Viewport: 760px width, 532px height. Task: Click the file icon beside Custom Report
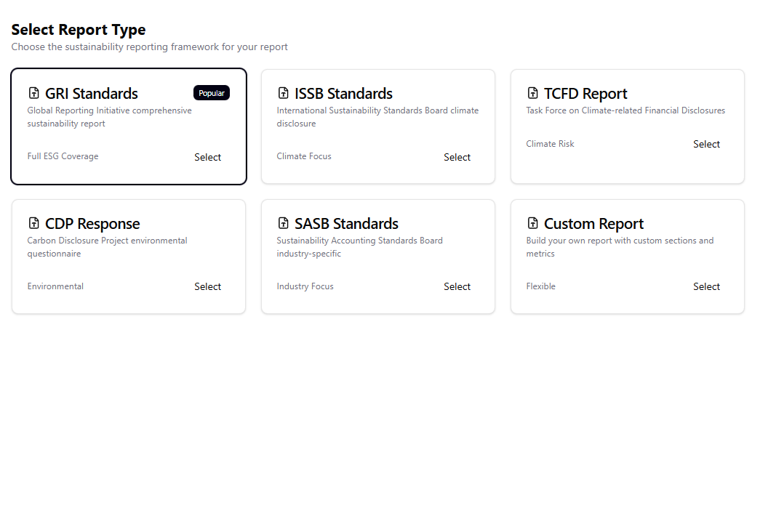tap(532, 223)
